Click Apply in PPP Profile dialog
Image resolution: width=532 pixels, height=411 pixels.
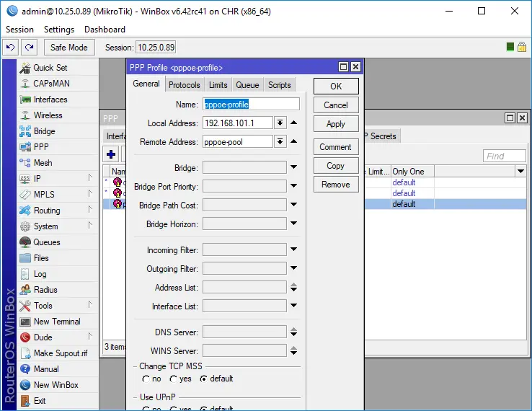(x=336, y=124)
